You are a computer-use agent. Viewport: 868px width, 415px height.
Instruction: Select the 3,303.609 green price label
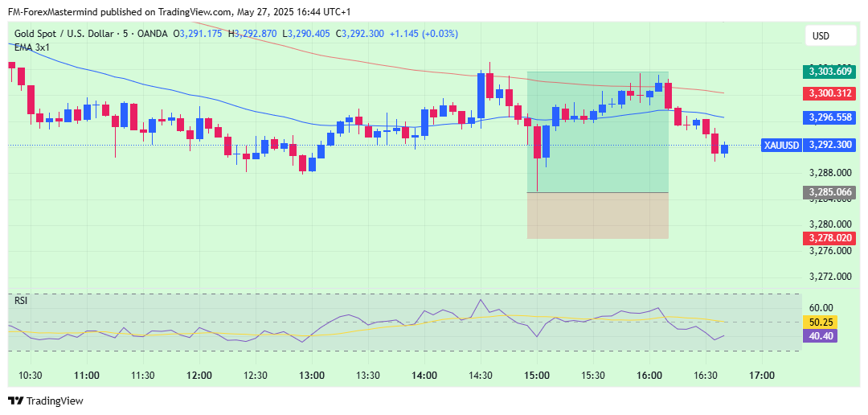(829, 72)
